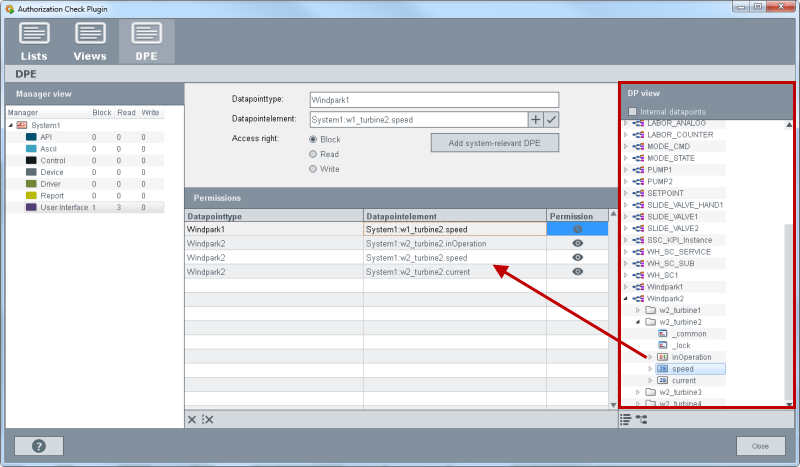Click the tree view icon under DP view

(640, 419)
